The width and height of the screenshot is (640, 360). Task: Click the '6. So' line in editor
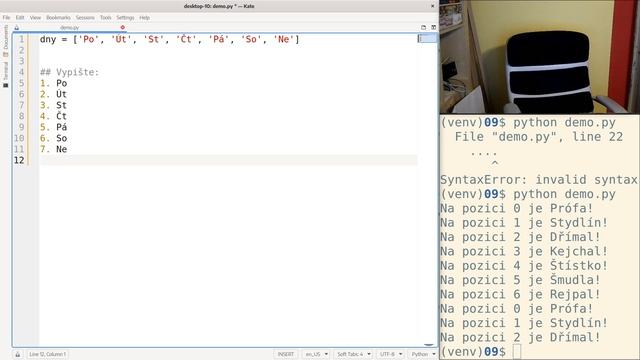point(53,138)
